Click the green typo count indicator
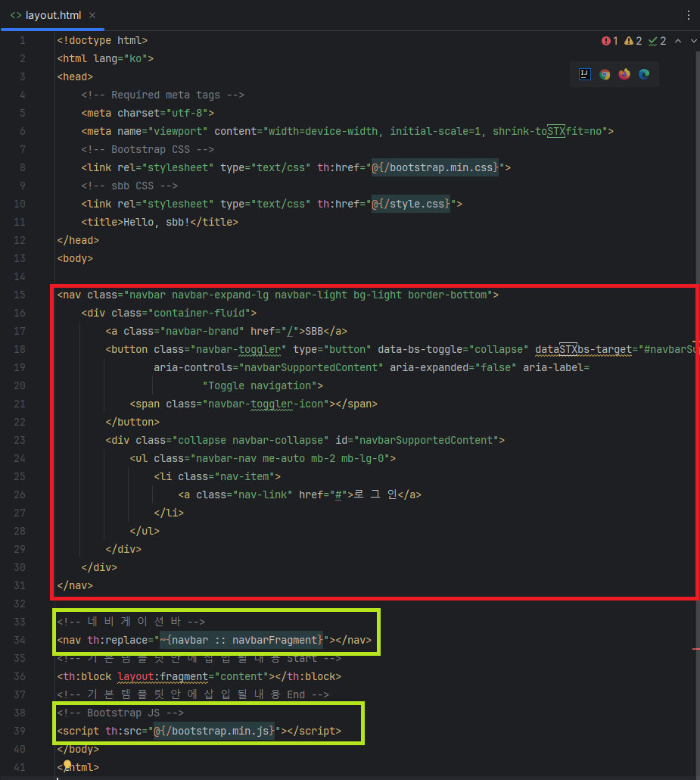700x780 pixels. [x=658, y=41]
